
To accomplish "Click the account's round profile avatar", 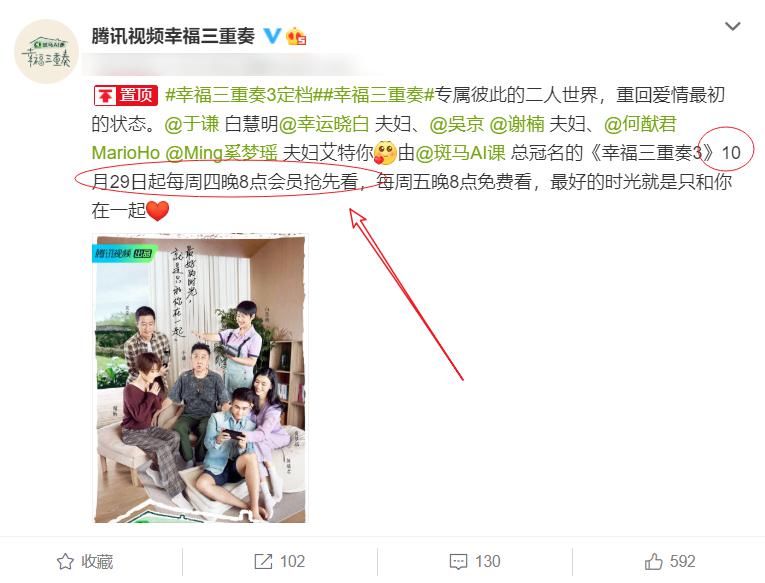I will [x=47, y=52].
